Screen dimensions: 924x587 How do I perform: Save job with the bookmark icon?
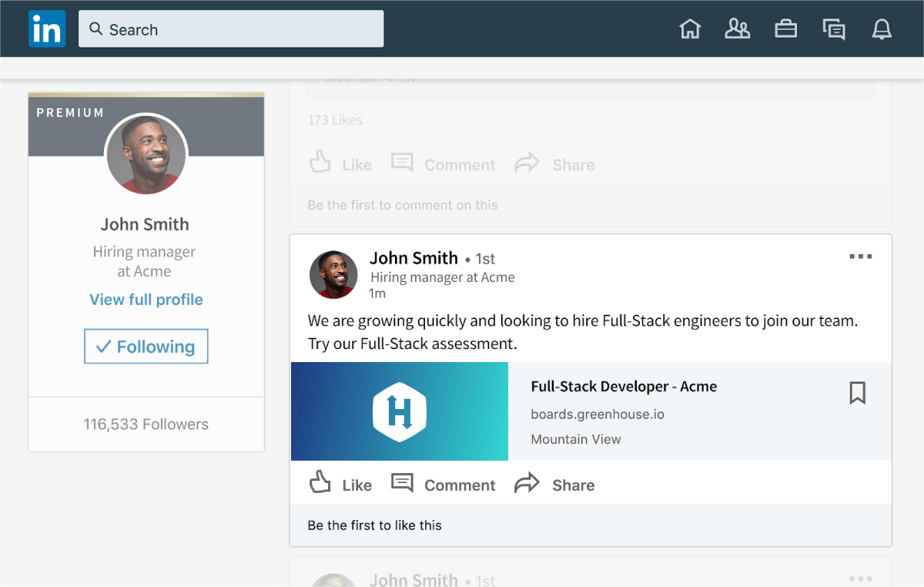858,393
